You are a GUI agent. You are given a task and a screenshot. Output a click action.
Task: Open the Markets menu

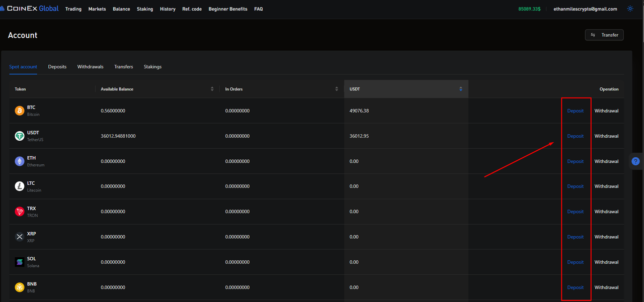(97, 9)
